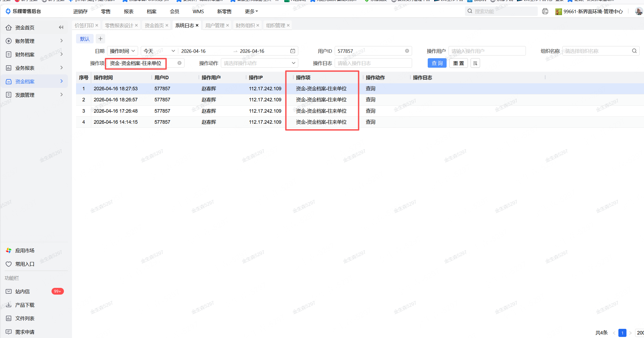Close the 价签打印 tab
The image size is (644, 338).
[97, 25]
